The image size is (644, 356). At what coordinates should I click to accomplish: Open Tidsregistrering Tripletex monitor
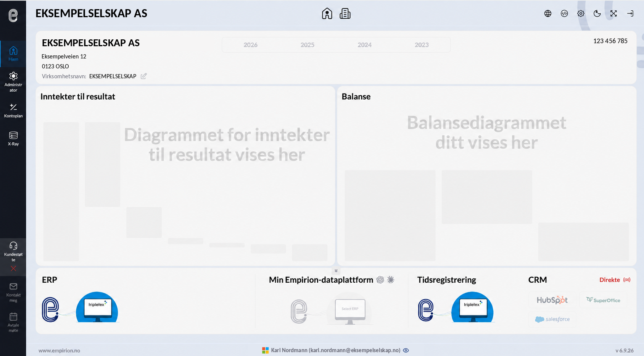pos(472,307)
